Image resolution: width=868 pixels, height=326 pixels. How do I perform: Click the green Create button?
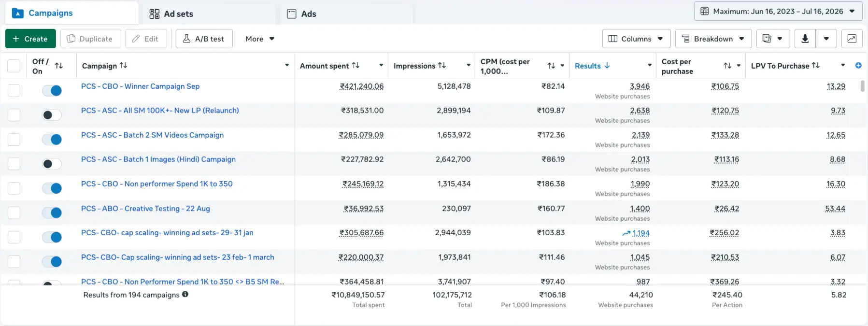[30, 39]
